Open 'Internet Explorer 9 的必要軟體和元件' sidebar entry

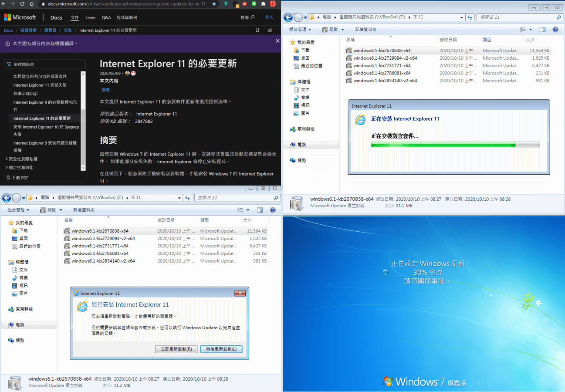(45, 106)
